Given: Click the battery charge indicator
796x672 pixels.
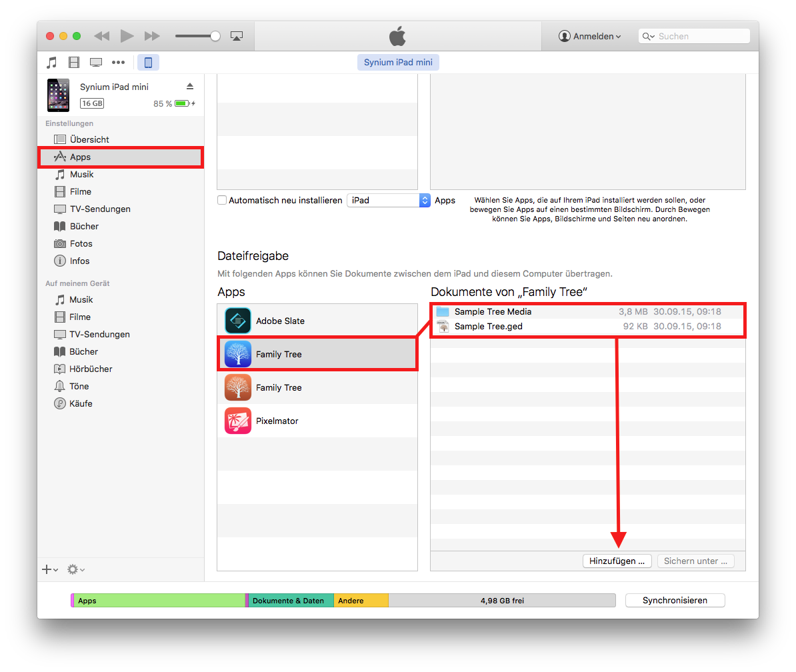Looking at the screenshot, I should pyautogui.click(x=185, y=103).
